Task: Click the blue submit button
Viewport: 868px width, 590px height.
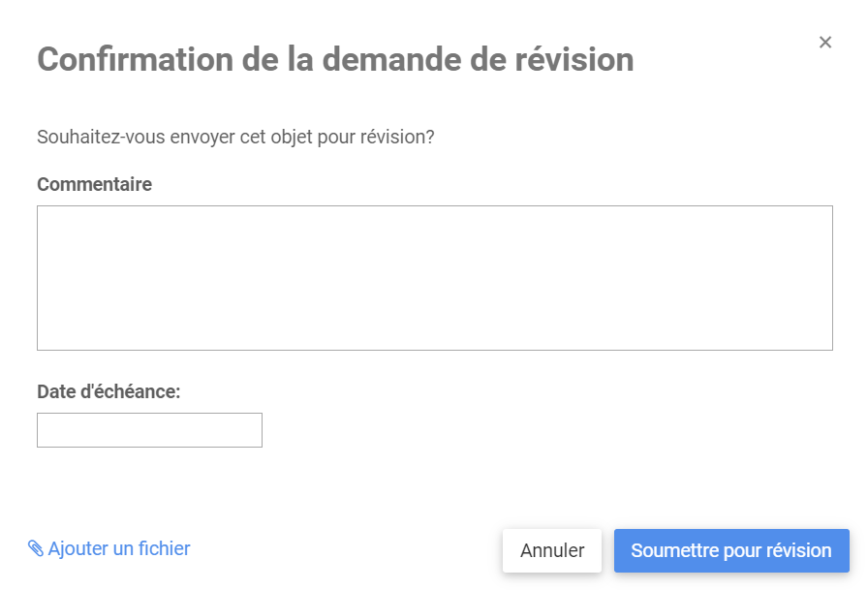Action: [731, 550]
